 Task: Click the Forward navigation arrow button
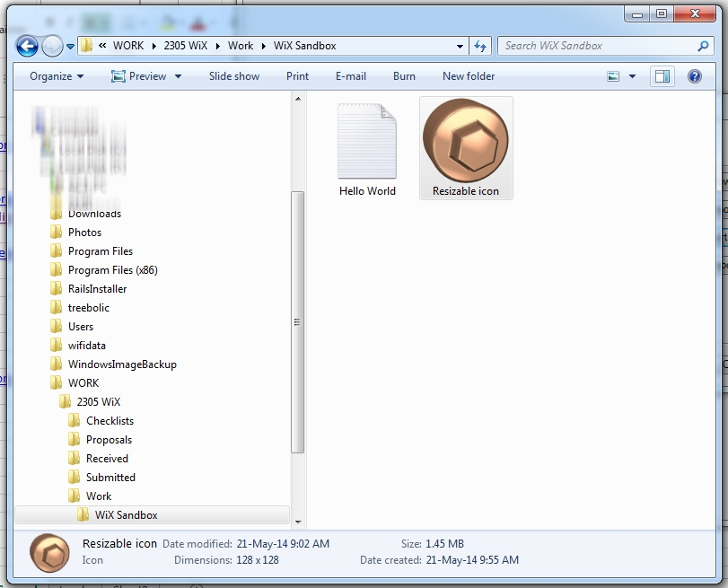click(52, 46)
